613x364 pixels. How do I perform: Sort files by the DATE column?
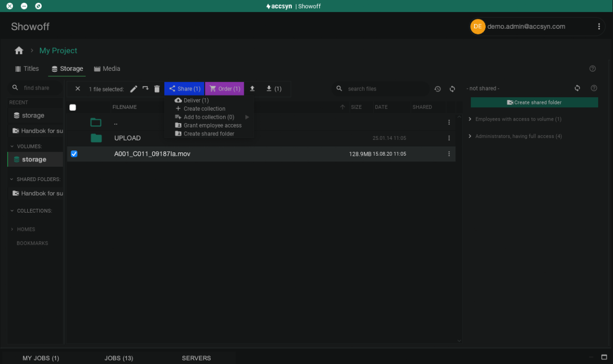pyautogui.click(x=381, y=107)
